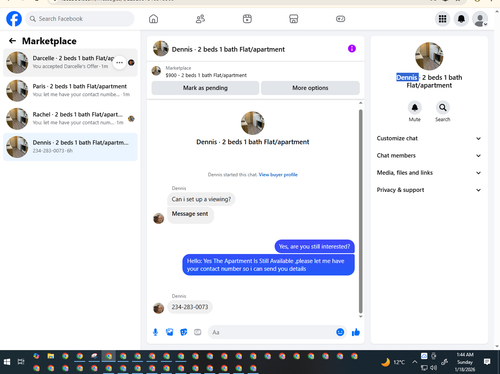The width and height of the screenshot is (500, 374).
Task: Open the account profile avatar menu
Action: (x=480, y=19)
